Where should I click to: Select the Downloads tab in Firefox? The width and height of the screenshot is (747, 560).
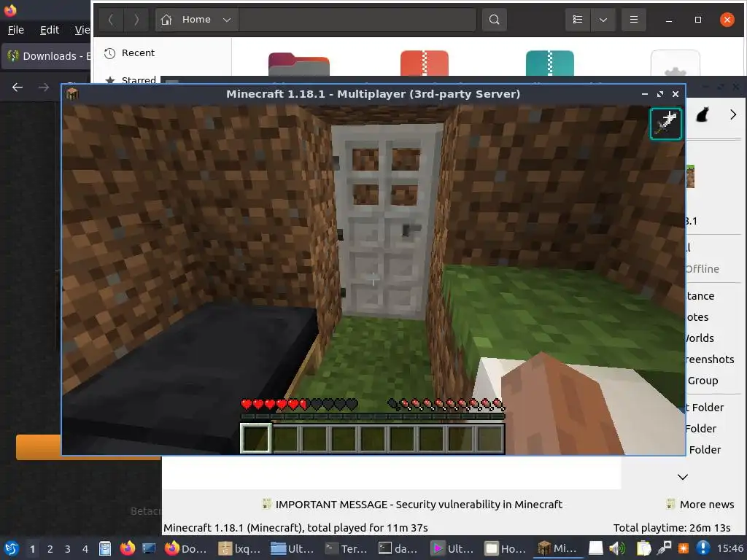point(47,55)
